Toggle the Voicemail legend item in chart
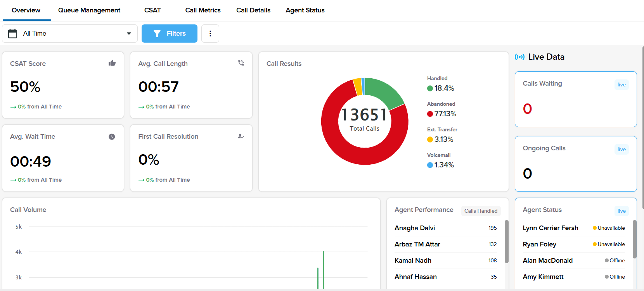Screen dimensions: 644x291 pos(440,165)
